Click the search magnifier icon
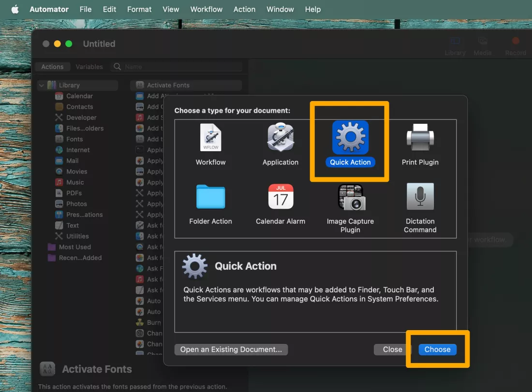532x392 pixels. point(117,67)
